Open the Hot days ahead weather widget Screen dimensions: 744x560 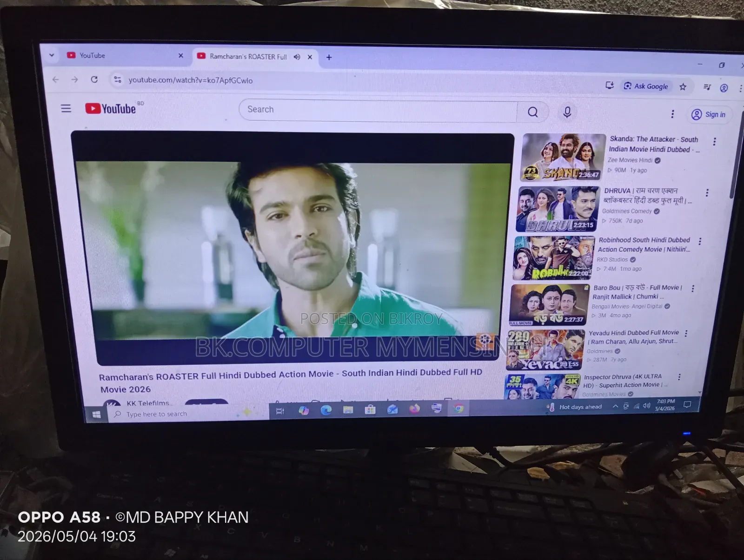pyautogui.click(x=575, y=407)
